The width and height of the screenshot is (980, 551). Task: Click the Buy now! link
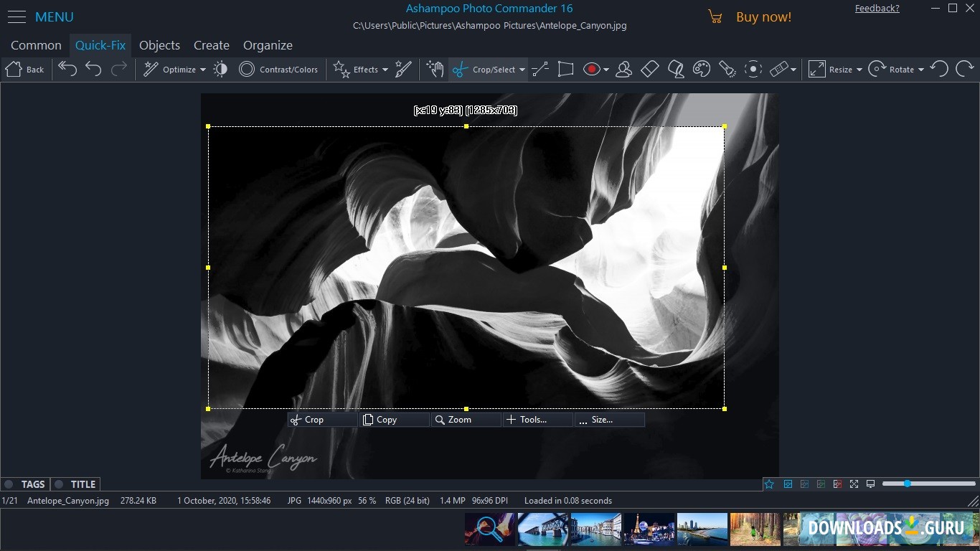coord(763,17)
